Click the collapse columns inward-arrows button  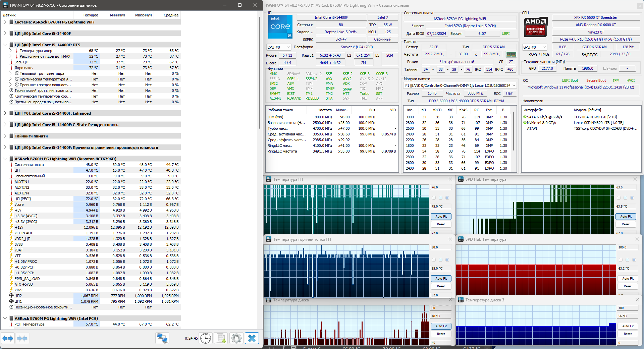tap(22, 338)
